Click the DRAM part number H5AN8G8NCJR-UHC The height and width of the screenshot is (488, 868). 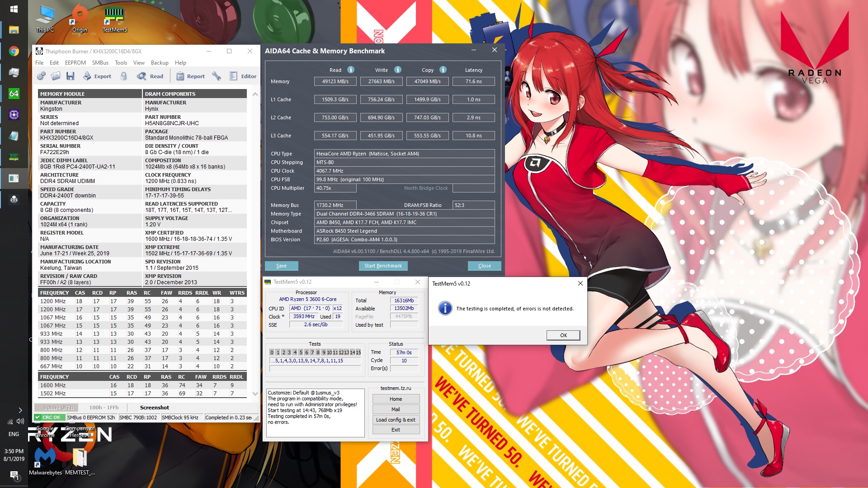(x=172, y=123)
